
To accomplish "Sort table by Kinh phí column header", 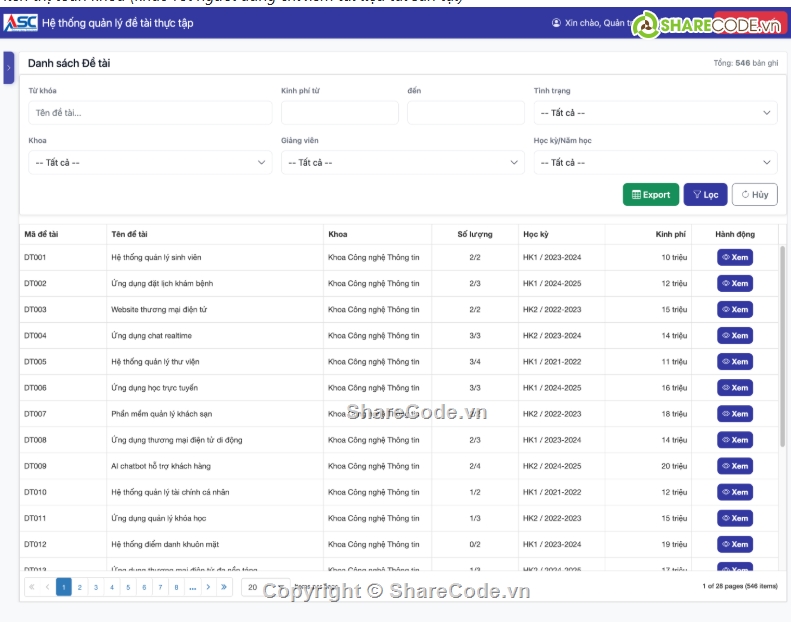I will (670, 234).
